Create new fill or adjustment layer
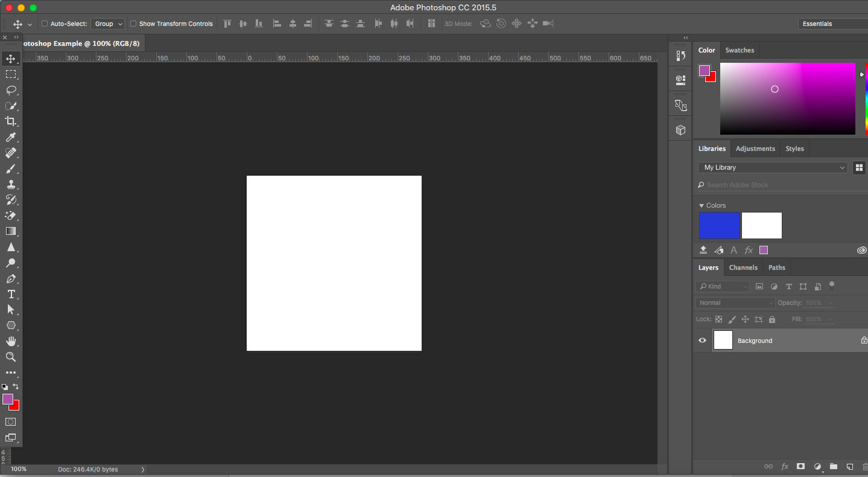Image resolution: width=868 pixels, height=477 pixels. 817,467
